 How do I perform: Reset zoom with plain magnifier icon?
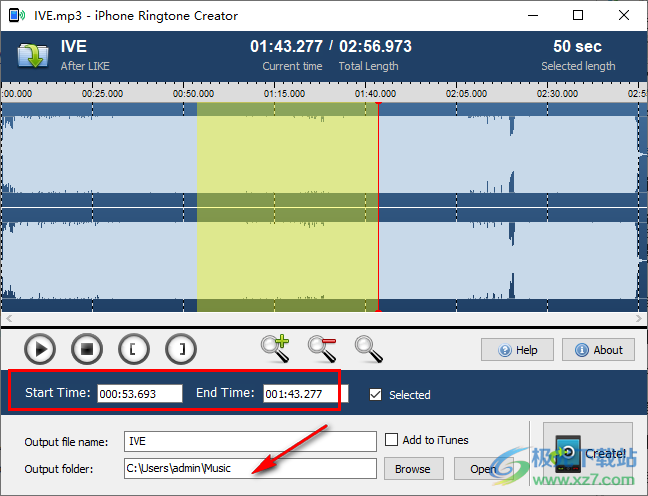tap(369, 349)
